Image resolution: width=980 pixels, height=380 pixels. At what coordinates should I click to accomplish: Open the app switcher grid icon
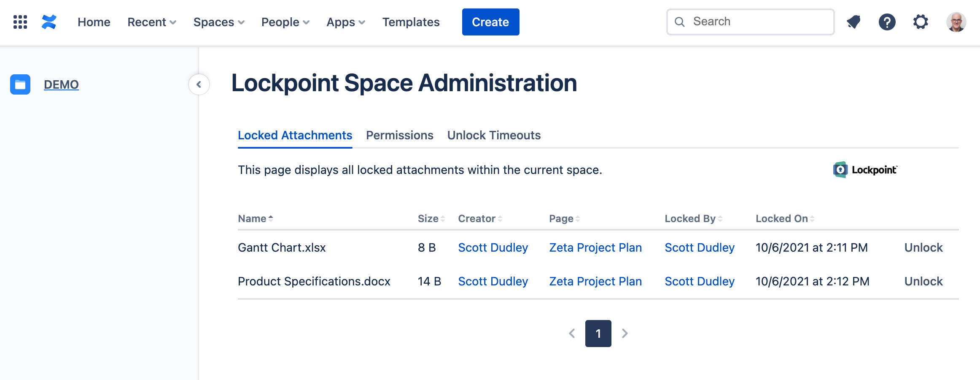tap(20, 22)
